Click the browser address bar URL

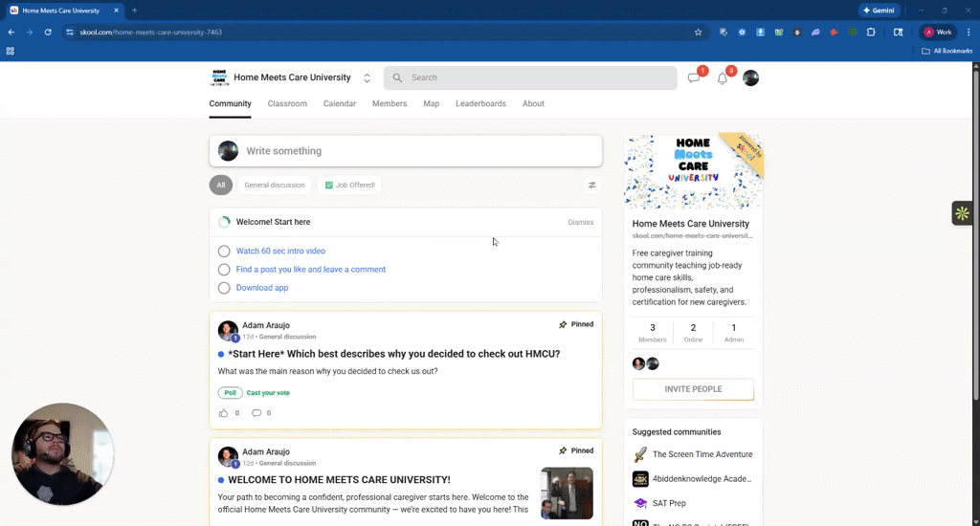click(x=150, y=33)
